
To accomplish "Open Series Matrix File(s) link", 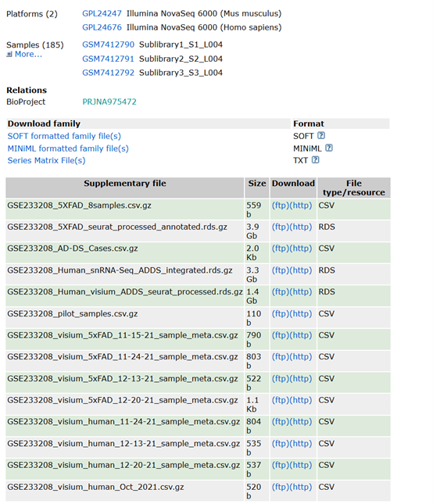I will [x=47, y=160].
